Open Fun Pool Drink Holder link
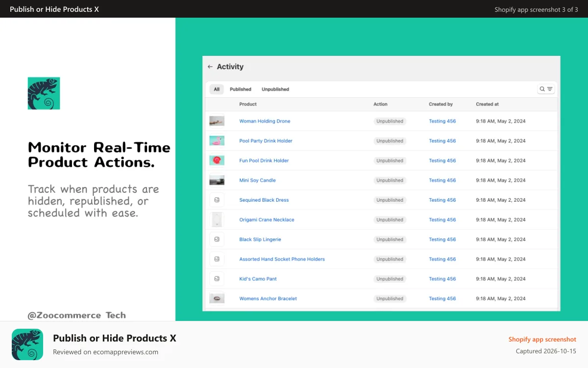Image resolution: width=588 pixels, height=368 pixels. [264, 160]
